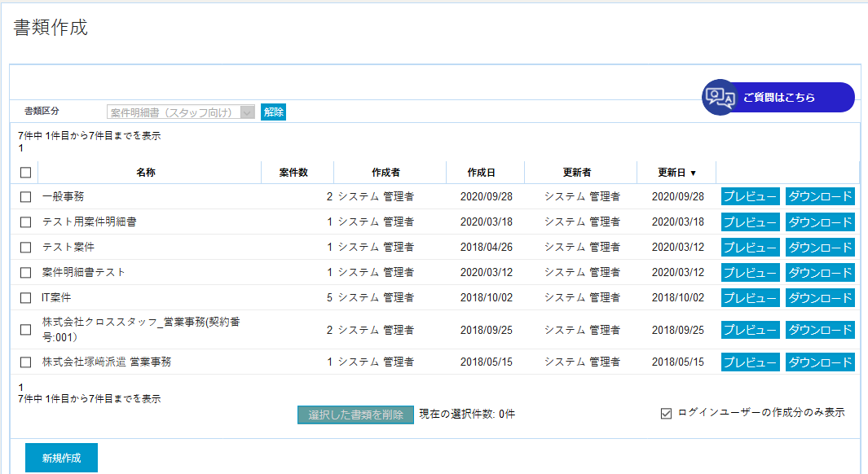This screenshot has height=474, width=868.
Task: Check the IT案件 row checkbox
Action: coord(25,298)
